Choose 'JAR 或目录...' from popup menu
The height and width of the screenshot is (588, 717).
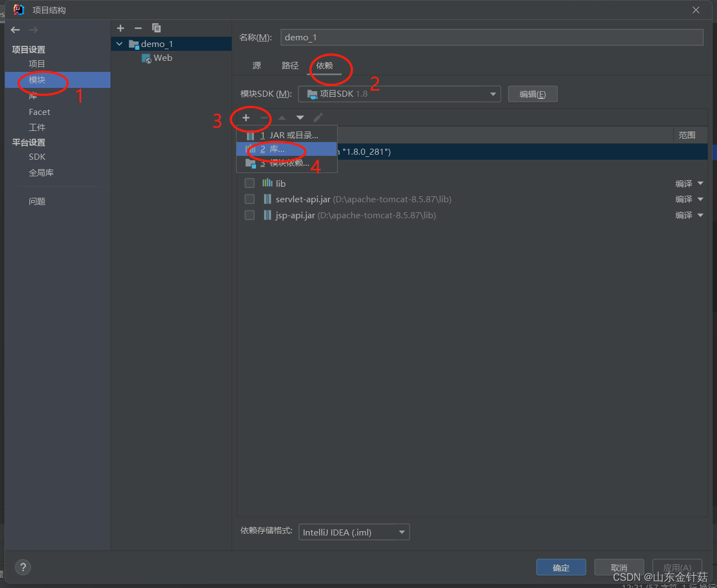tap(287, 135)
